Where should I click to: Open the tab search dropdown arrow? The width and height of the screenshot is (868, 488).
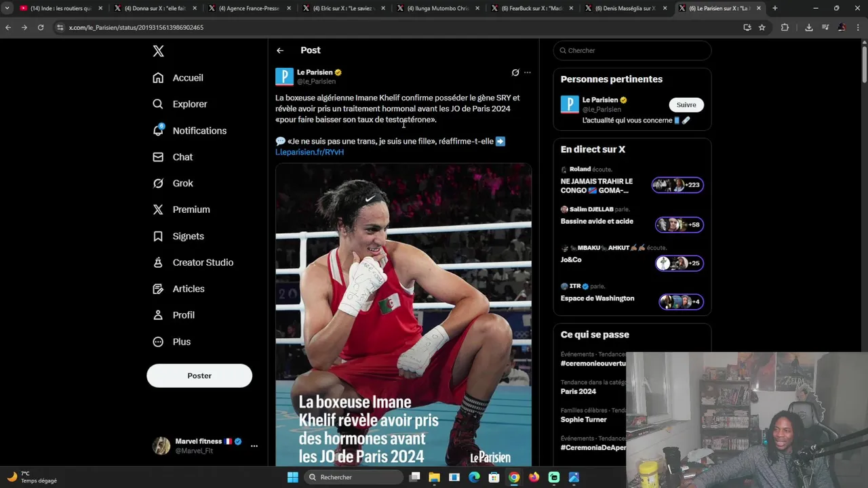click(7, 8)
